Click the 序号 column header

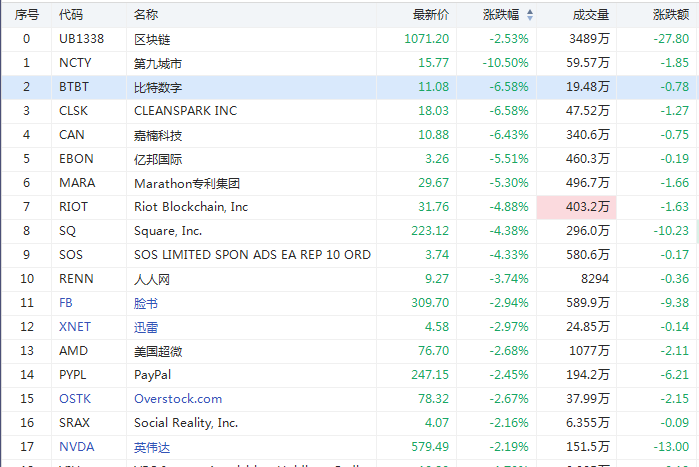27,15
